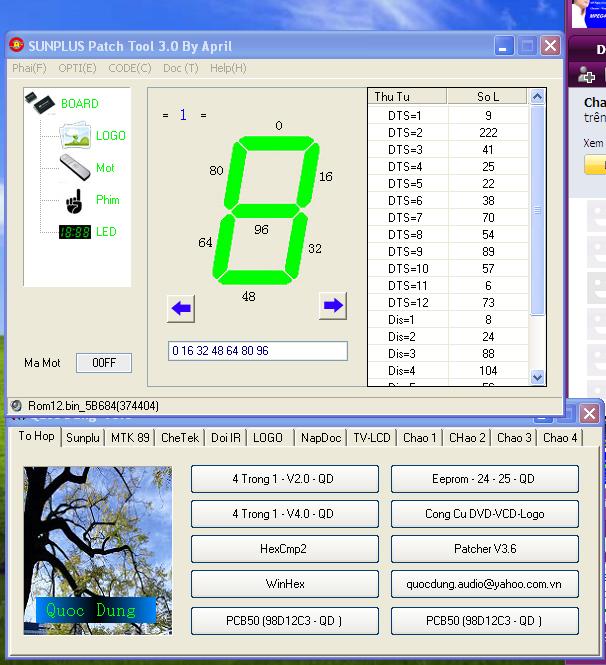Open the OPTI(E) menu
Viewport: 606px width, 665px height.
[x=77, y=68]
